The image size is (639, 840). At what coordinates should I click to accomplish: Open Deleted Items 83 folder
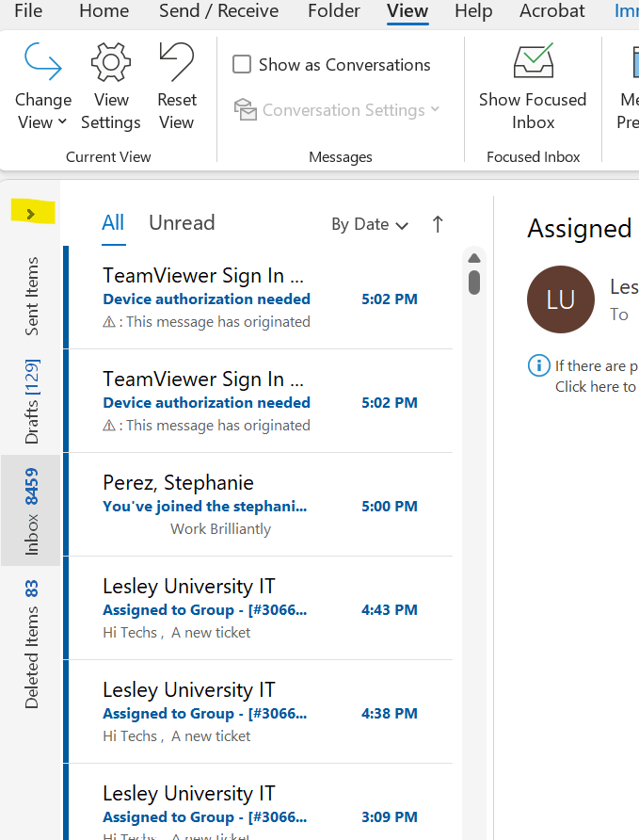(32, 644)
